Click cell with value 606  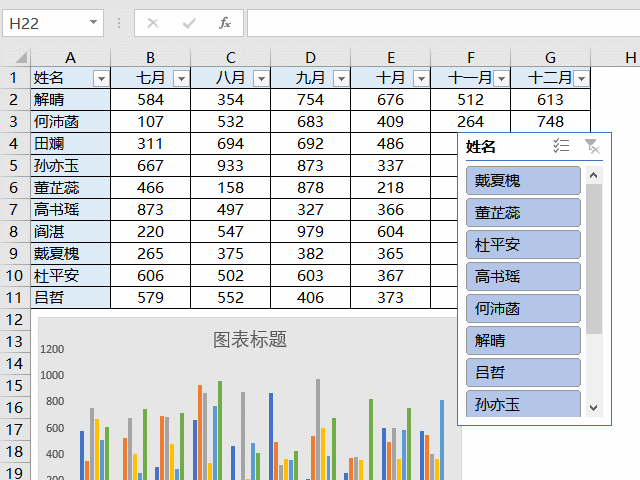tap(151, 276)
